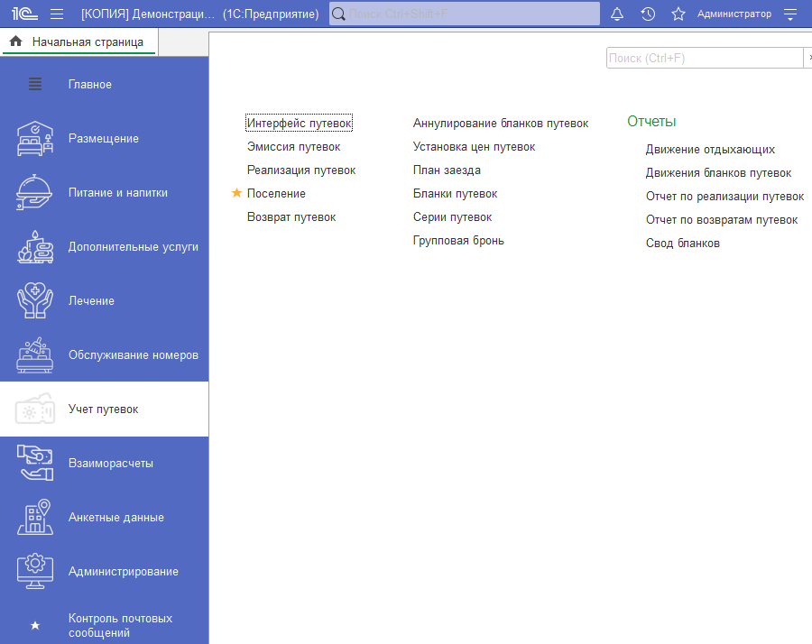Open the history clock icon

648,14
